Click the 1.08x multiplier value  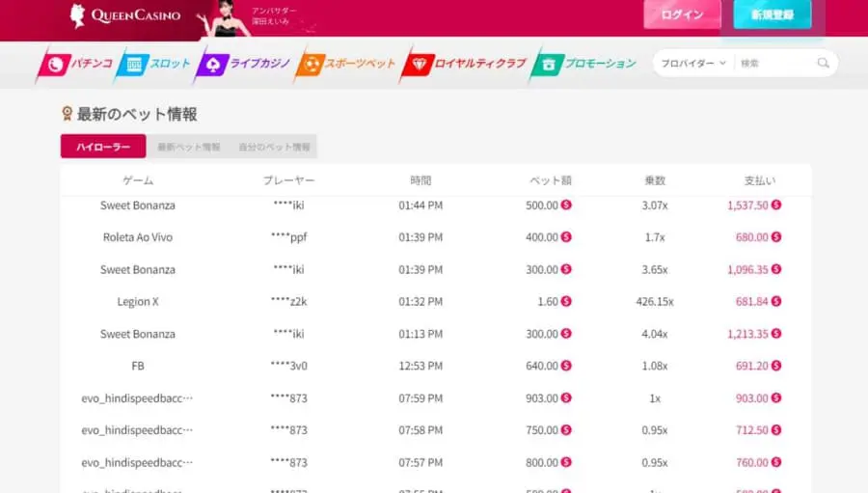(655, 366)
